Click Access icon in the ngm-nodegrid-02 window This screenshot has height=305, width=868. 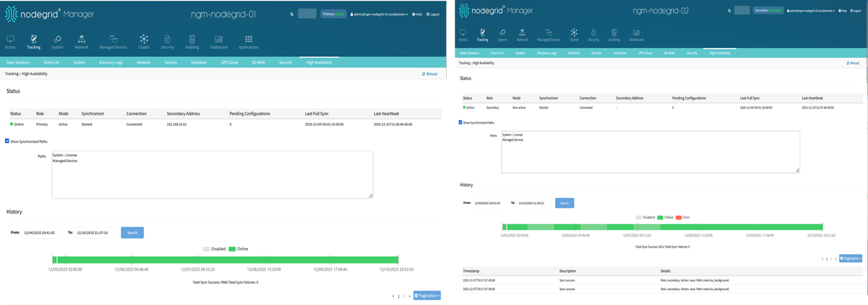tap(463, 34)
